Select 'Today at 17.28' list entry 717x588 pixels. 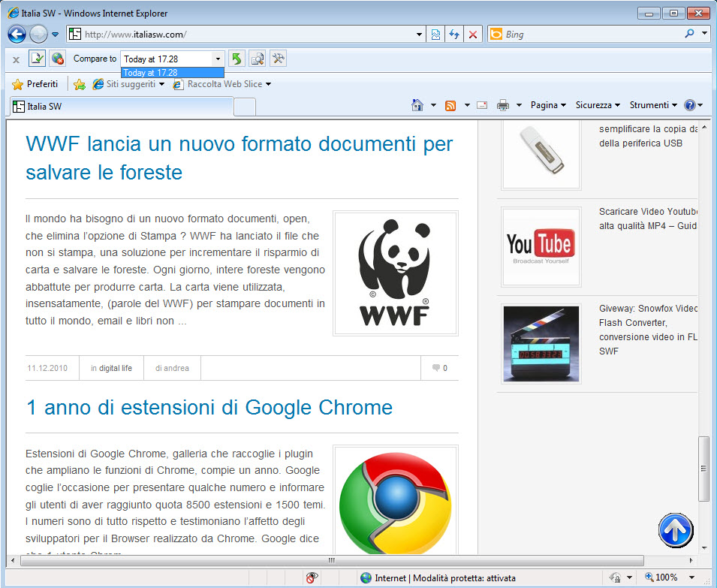coord(173,73)
